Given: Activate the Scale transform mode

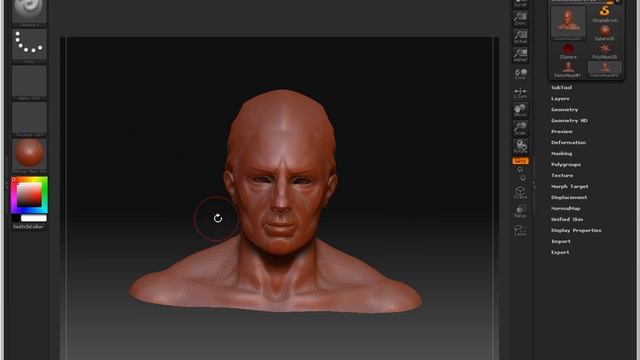Looking at the screenshot, I should coord(520,128).
